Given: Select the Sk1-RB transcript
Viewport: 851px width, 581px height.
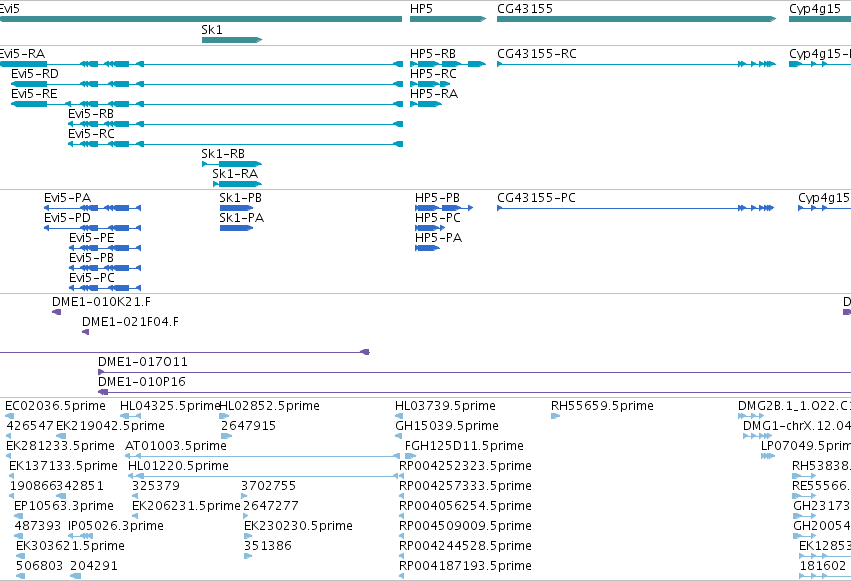Looking at the screenshot, I should (x=232, y=163).
